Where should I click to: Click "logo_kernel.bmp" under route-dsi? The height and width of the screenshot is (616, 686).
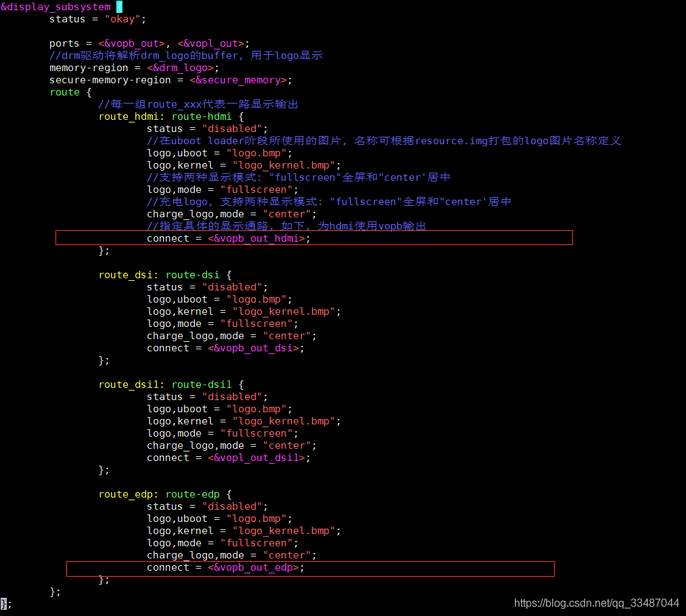point(283,311)
